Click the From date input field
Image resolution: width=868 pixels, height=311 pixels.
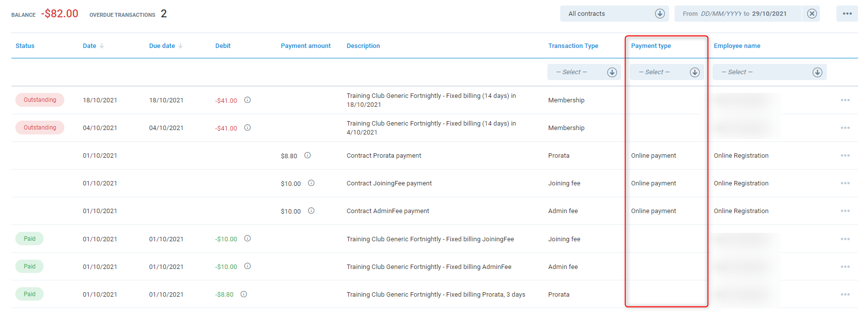coord(721,14)
